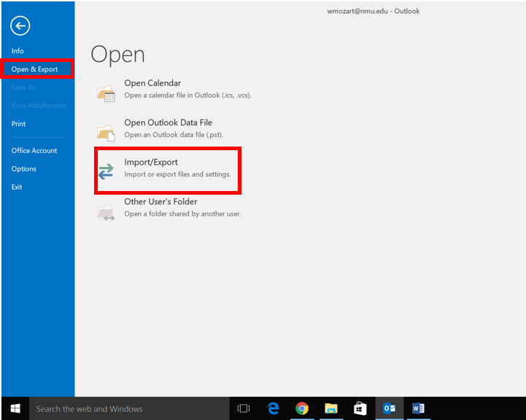Click the Save Attachments sidebar item

point(39,106)
